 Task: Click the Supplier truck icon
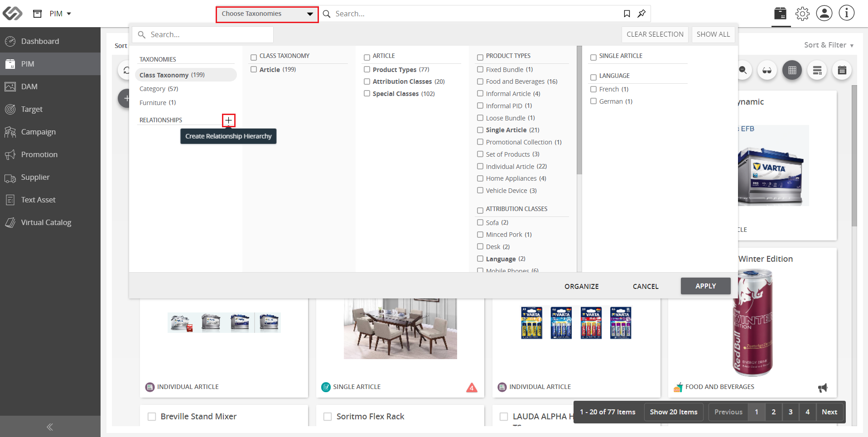[10, 178]
